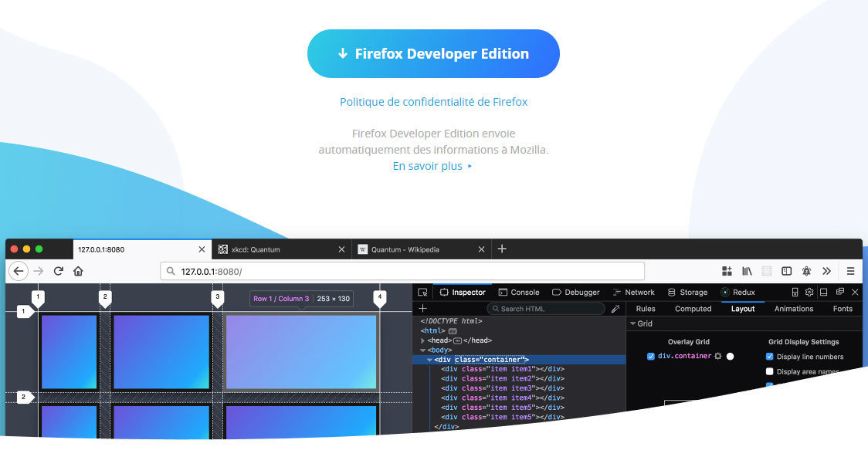The image size is (868, 457).
Task: Collapse the body element node arrow
Action: (423, 350)
